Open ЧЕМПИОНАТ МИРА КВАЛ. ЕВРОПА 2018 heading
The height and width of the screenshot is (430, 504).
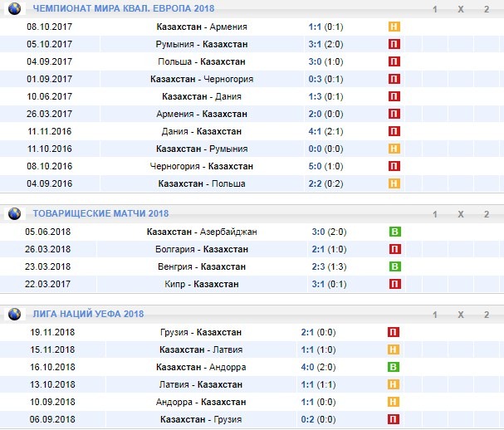click(124, 8)
